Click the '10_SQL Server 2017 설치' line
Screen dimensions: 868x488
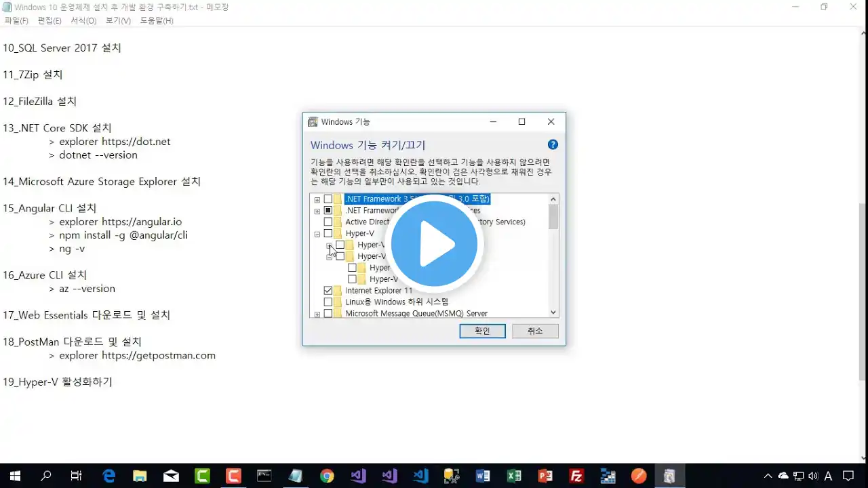coord(62,47)
